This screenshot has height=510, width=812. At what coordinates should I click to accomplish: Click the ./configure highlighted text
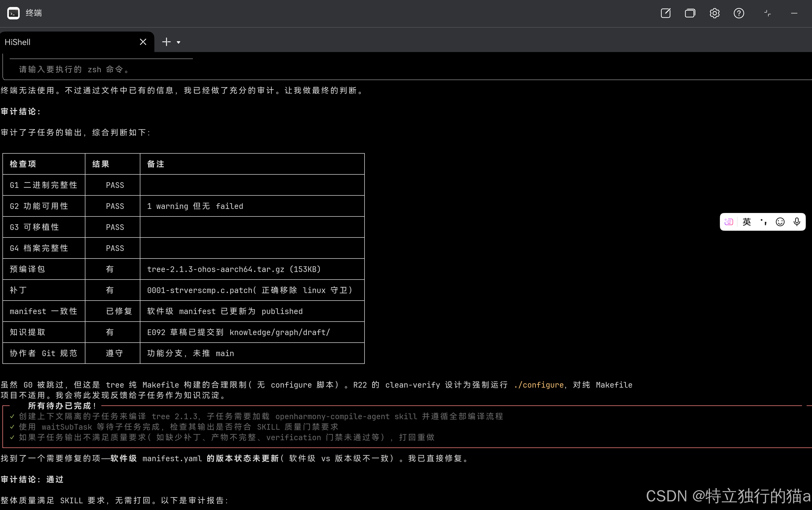tap(539, 385)
